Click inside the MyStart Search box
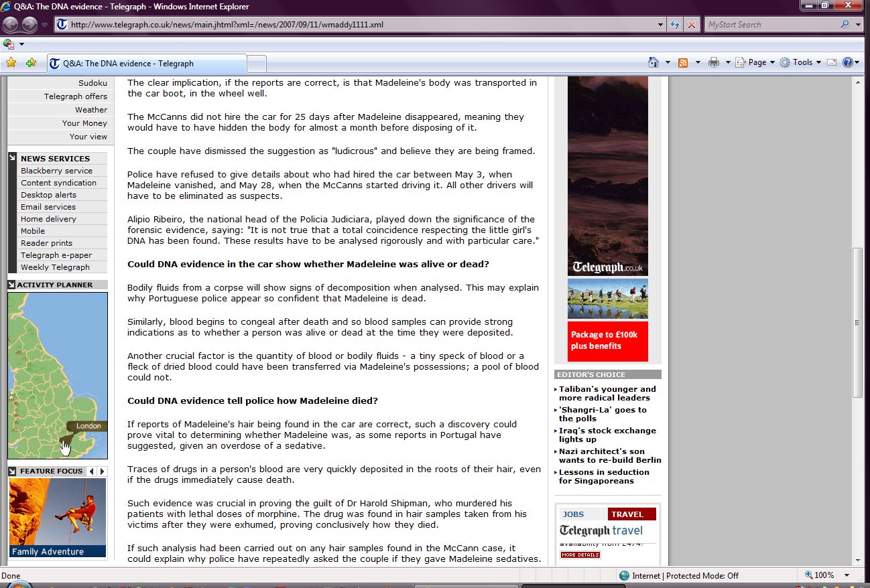This screenshot has height=588, width=870. click(771, 25)
